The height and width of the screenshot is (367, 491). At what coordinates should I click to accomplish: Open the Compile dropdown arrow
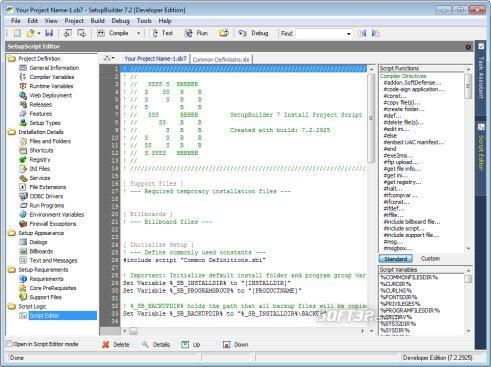pyautogui.click(x=138, y=33)
